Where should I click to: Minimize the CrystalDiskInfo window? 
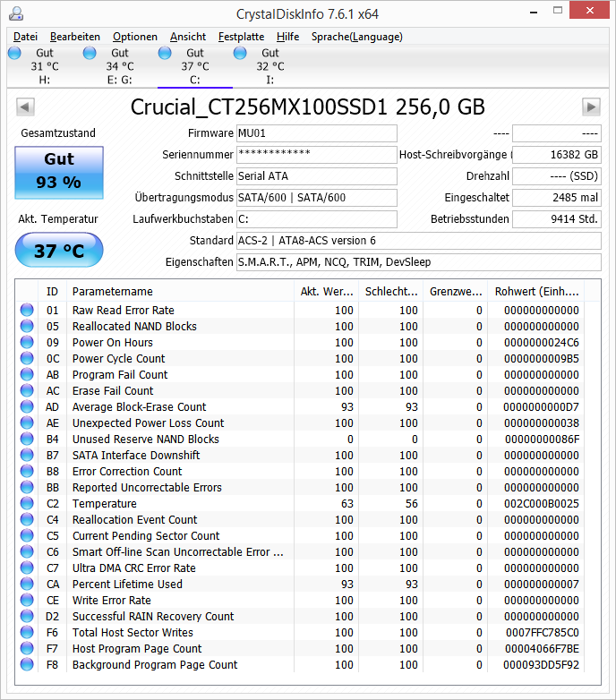pos(534,12)
